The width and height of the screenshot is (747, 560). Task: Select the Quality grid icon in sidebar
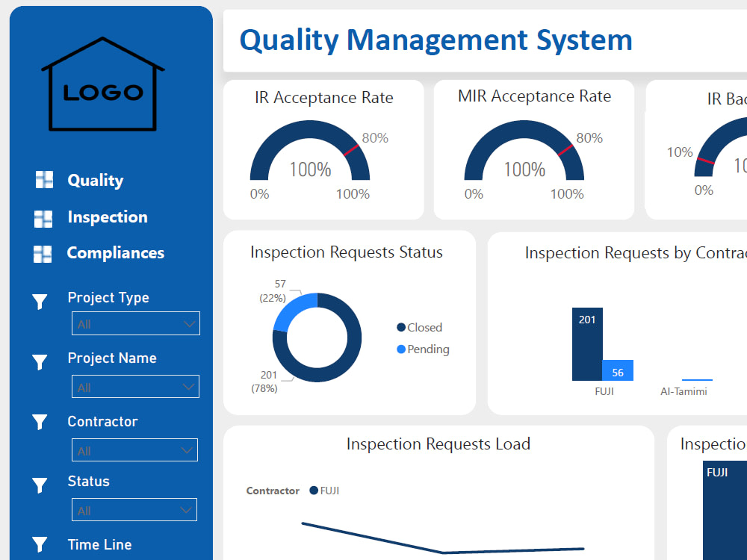point(43,180)
